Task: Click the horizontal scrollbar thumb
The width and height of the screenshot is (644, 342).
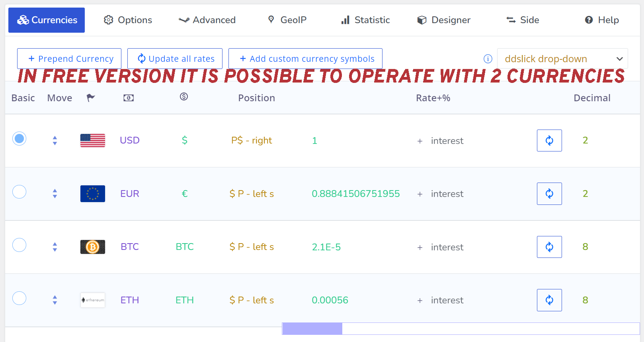Action: tap(312, 329)
